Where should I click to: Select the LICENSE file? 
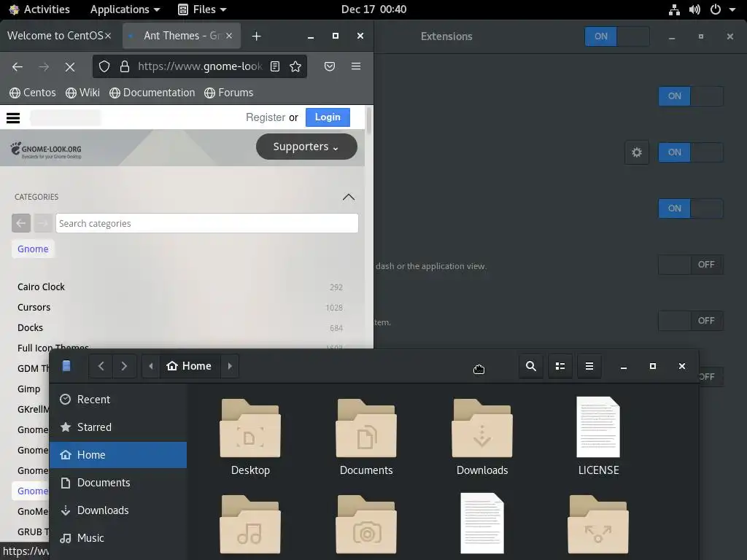[598, 436]
